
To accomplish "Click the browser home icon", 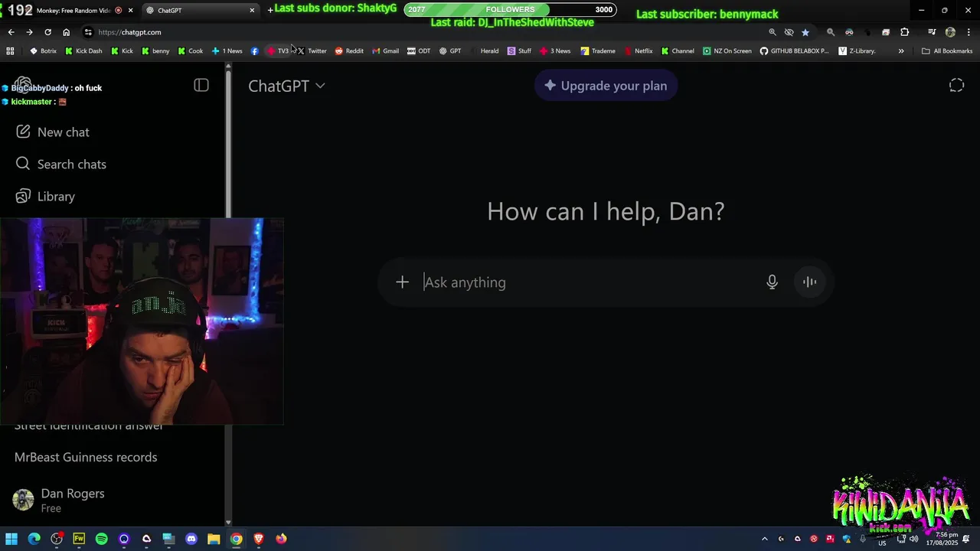I will 67,32.
